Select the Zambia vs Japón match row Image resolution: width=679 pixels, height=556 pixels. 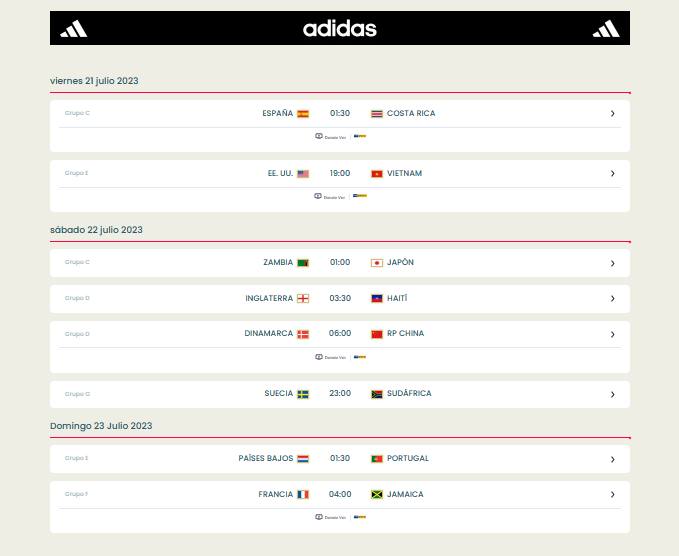[340, 263]
